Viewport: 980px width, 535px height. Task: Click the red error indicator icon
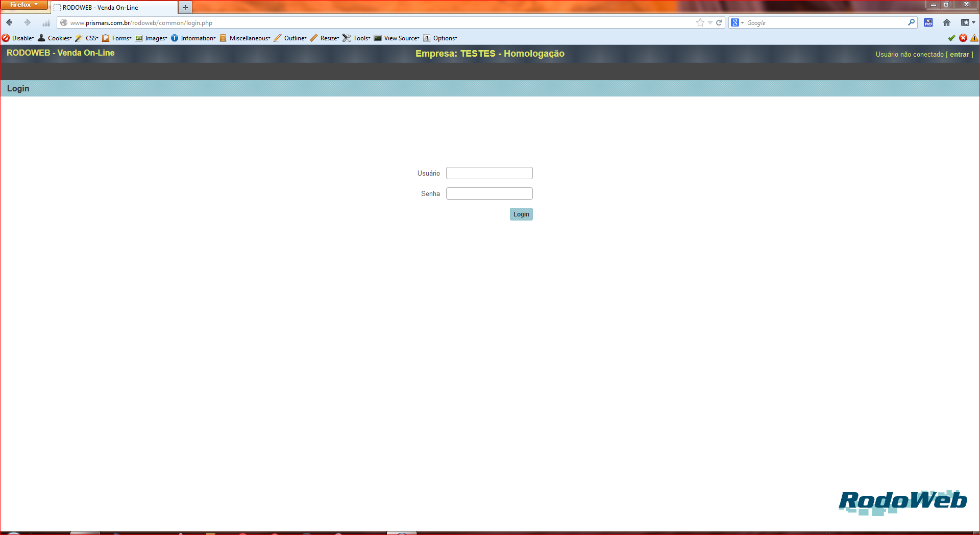point(963,38)
